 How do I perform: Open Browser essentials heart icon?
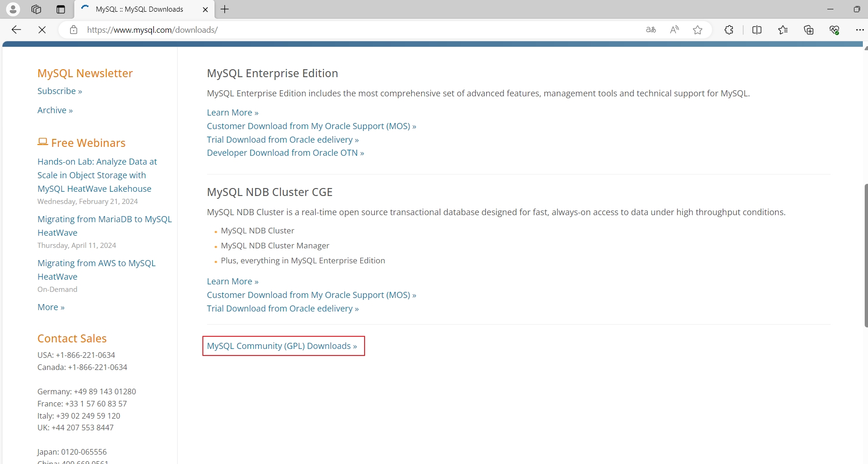click(x=834, y=30)
